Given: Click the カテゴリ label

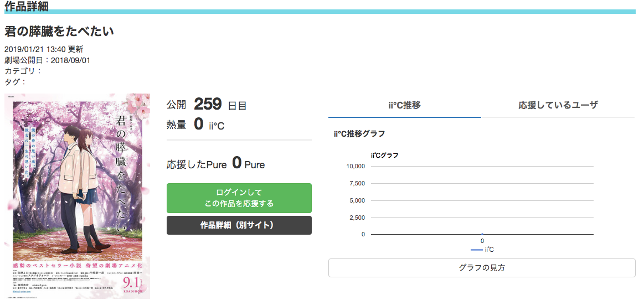Looking at the screenshot, I should pos(23,71).
